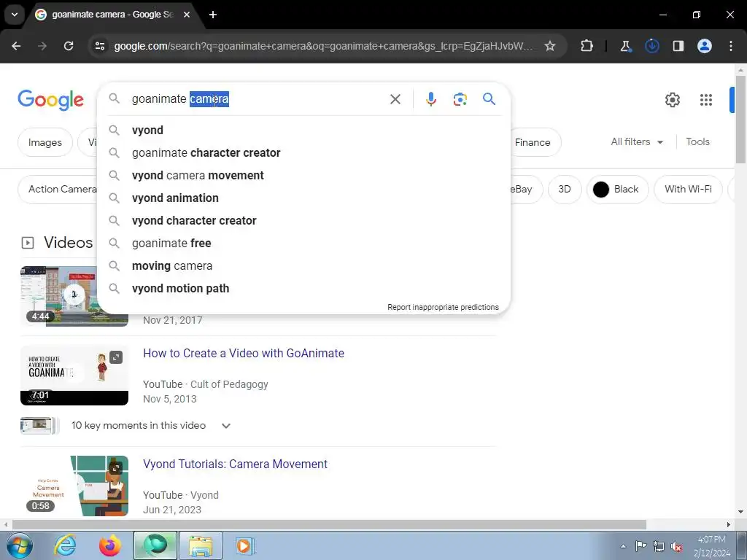Launch Internet Explorer from taskbar
Screen dimensions: 747x560
tap(65, 545)
